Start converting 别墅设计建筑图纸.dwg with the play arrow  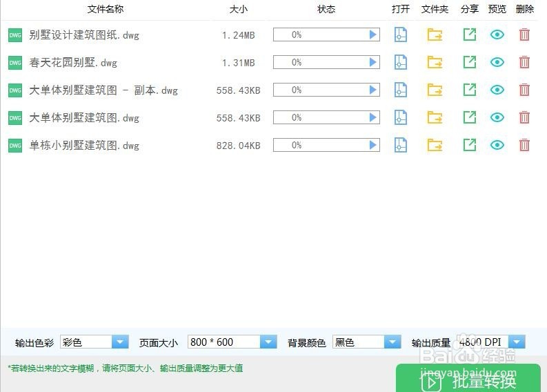coord(373,35)
